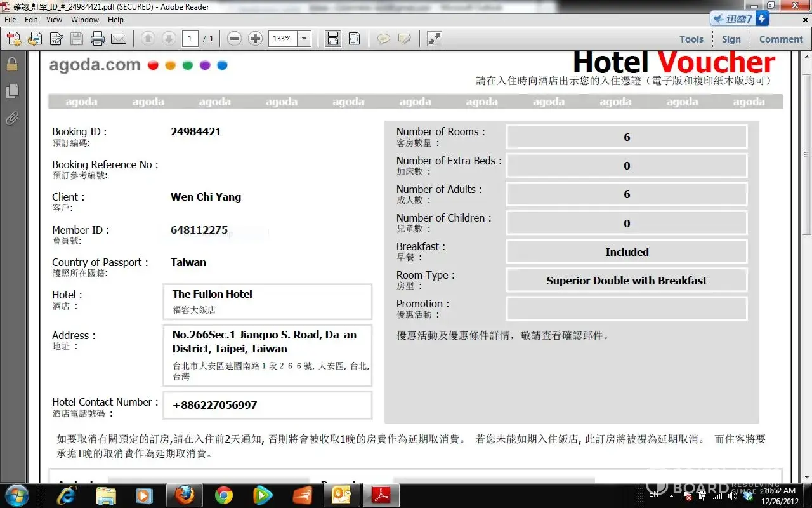Click the envelope icon to email the file
This screenshot has width=812, height=508.
coord(119,39)
